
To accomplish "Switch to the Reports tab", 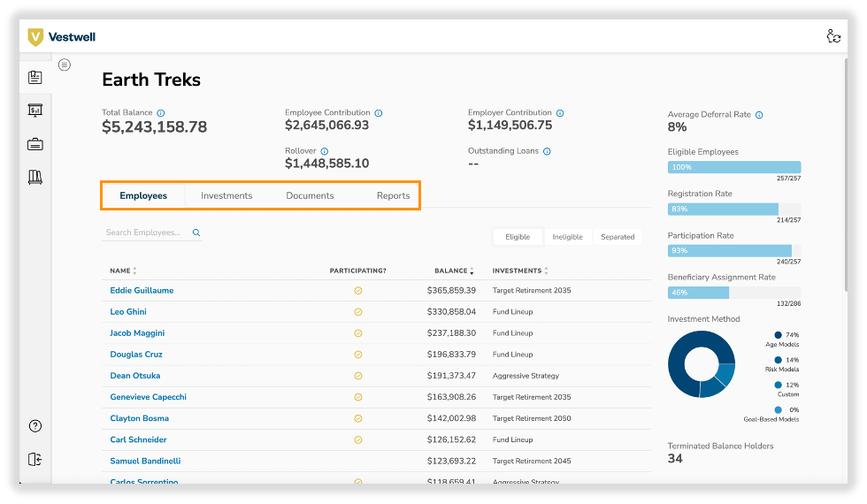I will tap(393, 195).
